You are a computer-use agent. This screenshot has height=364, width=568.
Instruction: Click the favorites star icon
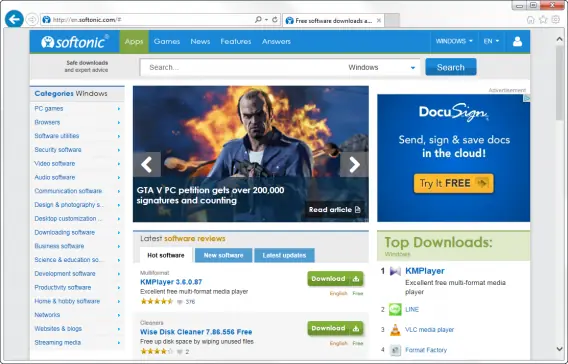pos(543,20)
